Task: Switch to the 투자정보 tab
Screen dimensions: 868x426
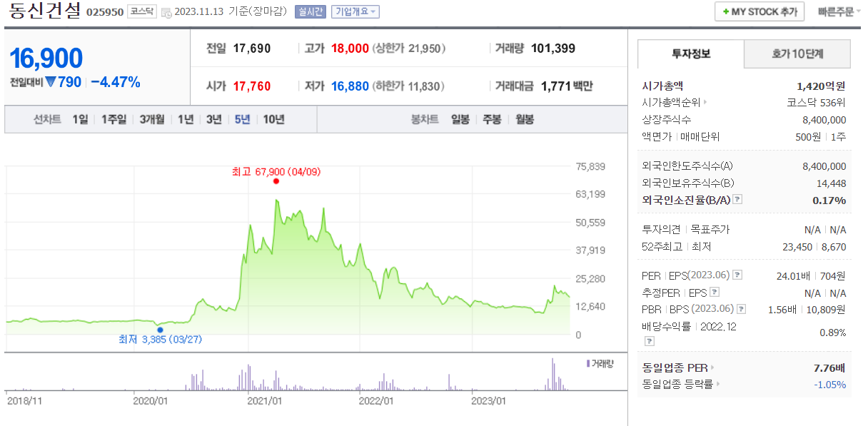Action: click(x=691, y=54)
